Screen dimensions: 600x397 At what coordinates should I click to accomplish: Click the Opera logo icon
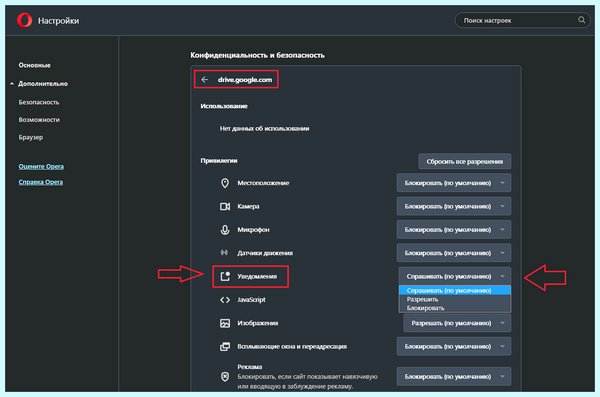point(24,20)
